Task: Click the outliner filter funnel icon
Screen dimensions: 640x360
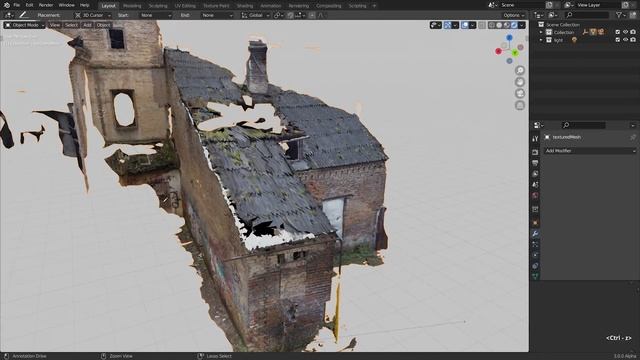Action: [x=619, y=15]
